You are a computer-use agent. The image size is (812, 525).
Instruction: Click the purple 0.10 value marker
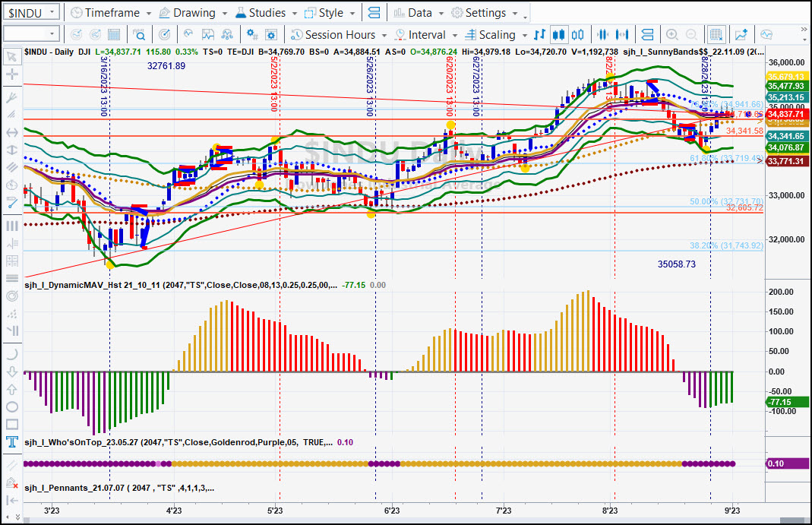(785, 463)
